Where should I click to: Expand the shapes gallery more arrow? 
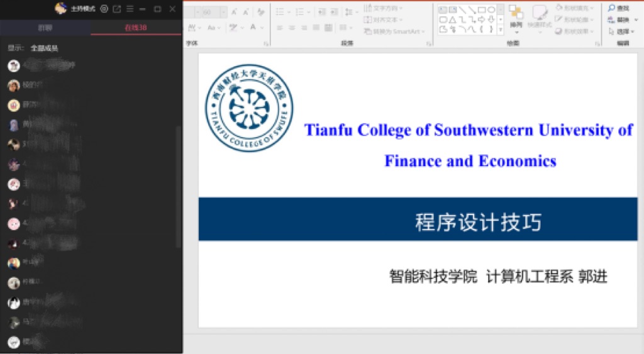point(501,30)
